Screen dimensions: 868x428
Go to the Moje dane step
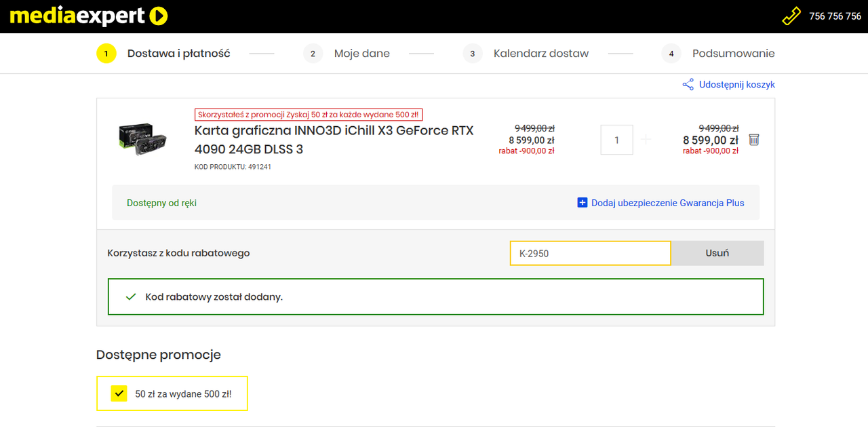(x=362, y=54)
